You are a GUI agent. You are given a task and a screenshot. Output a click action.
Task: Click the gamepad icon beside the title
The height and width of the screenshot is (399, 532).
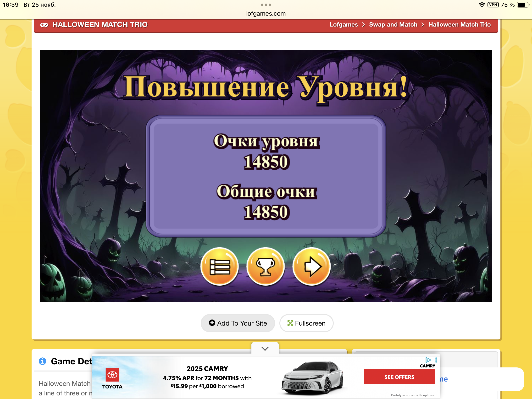(x=44, y=25)
